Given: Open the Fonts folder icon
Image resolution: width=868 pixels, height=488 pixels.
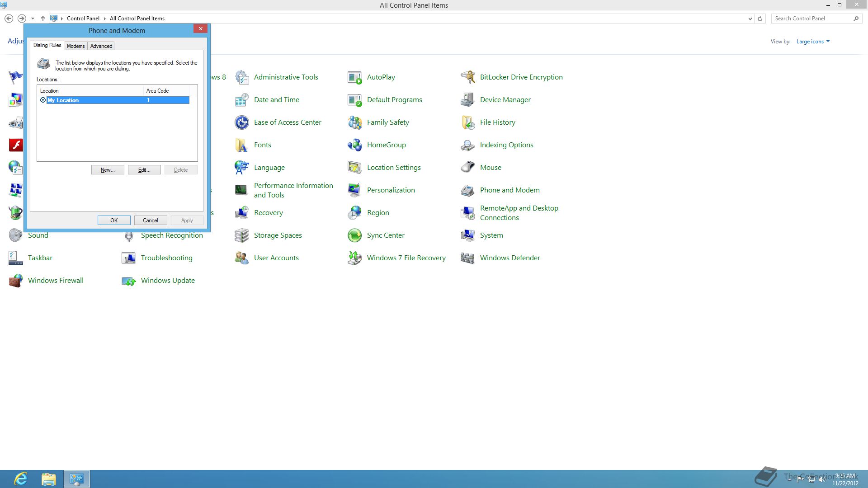Looking at the screenshot, I should coord(242,145).
